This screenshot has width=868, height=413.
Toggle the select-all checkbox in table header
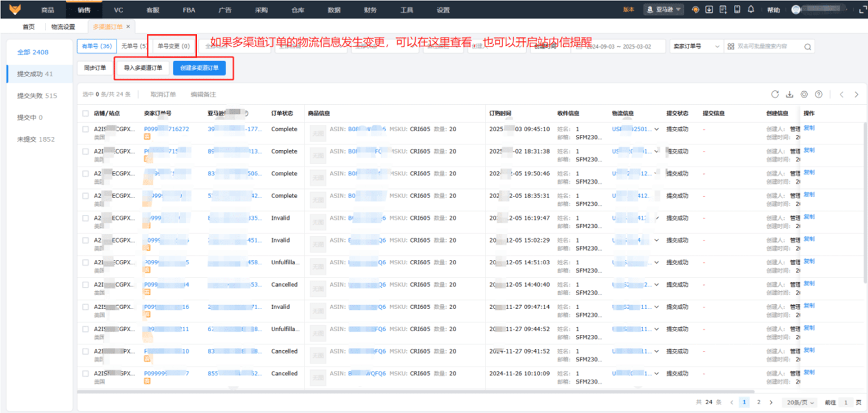point(86,113)
